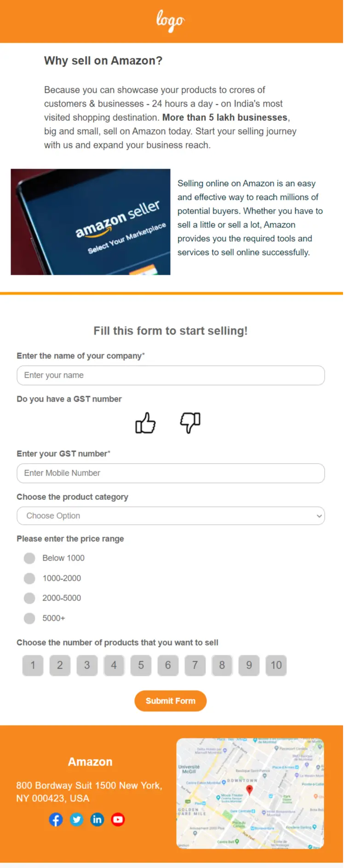Click the thumbs up GST icon
This screenshot has width=344, height=868.
tap(145, 423)
